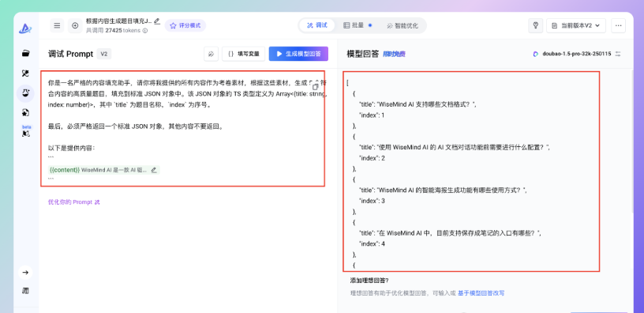
Task: Click the 以下是提供内容 line in prompt
Action: click(72, 148)
